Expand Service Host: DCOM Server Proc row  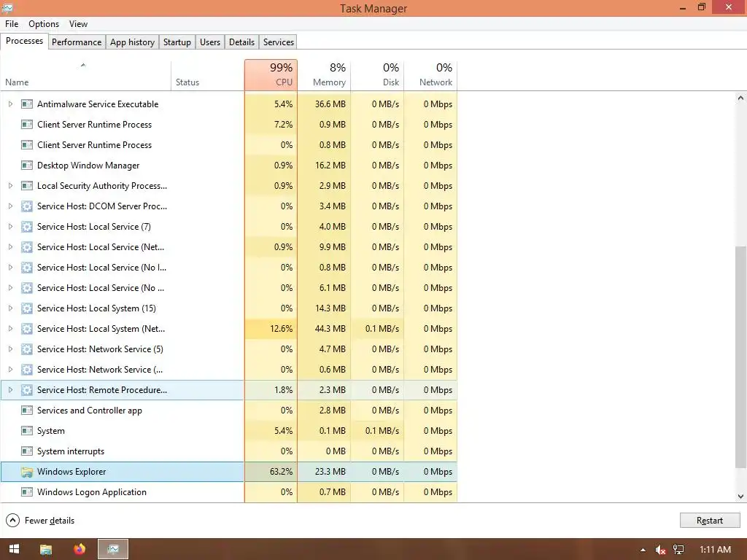pos(10,206)
